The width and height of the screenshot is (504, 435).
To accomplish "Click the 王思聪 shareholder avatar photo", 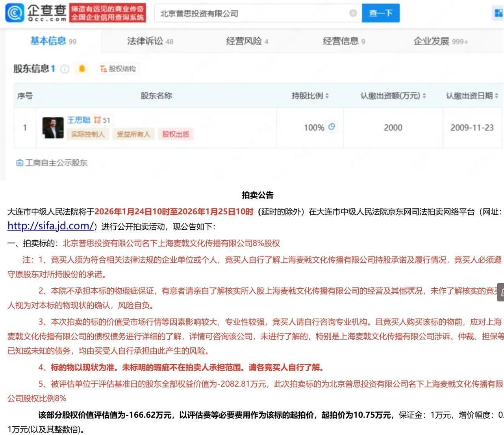I will click(x=53, y=127).
